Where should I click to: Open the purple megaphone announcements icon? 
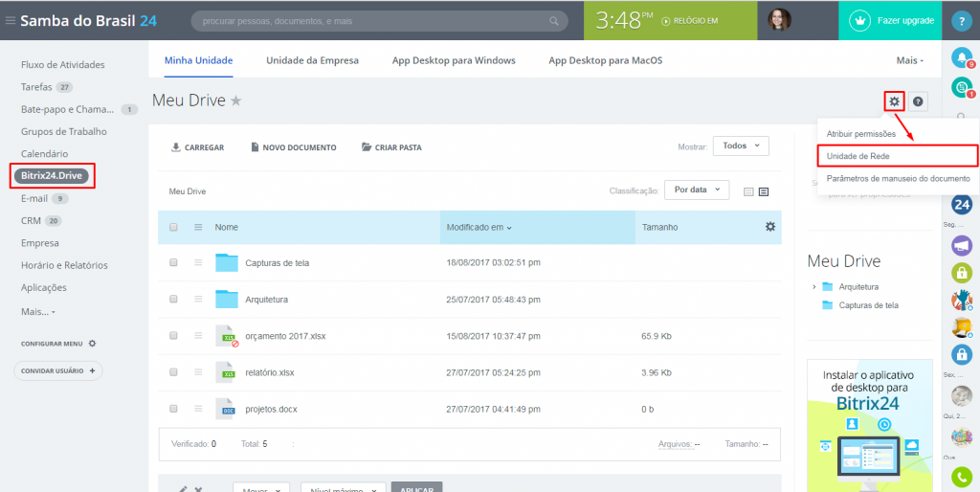[962, 244]
